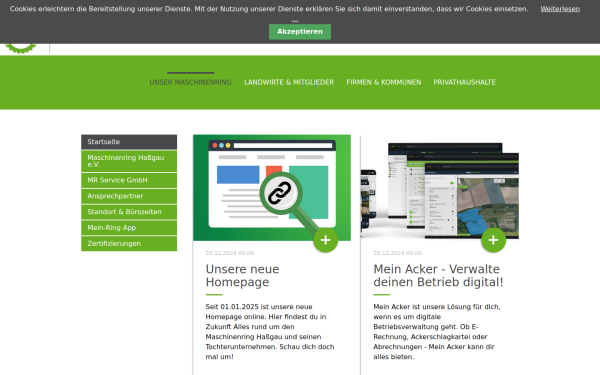Accept cookies with the Akzeptieren button
600x375 pixels.
[300, 32]
